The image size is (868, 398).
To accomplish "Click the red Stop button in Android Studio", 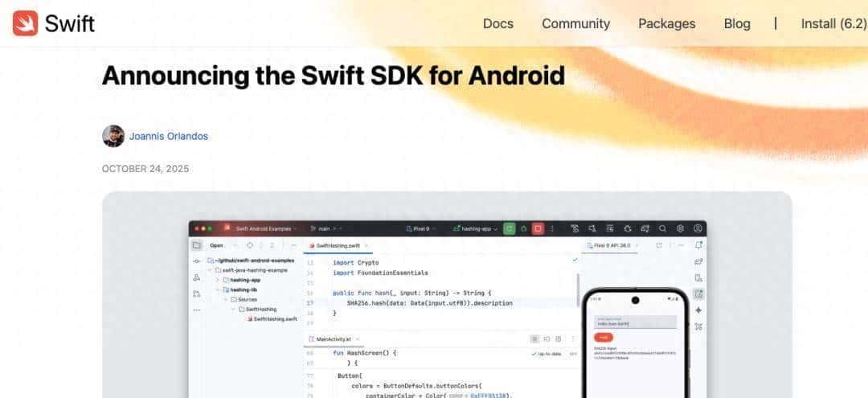I will [537, 228].
